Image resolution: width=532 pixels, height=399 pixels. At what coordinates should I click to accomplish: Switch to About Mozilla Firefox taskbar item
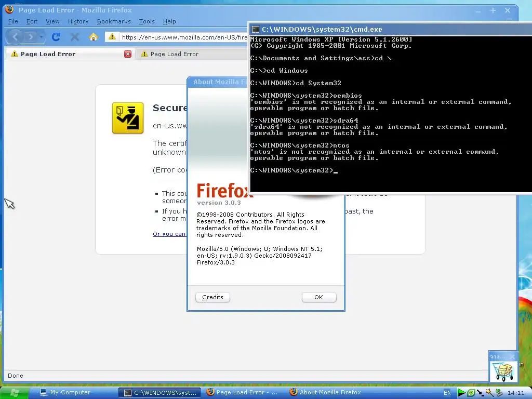point(325,393)
